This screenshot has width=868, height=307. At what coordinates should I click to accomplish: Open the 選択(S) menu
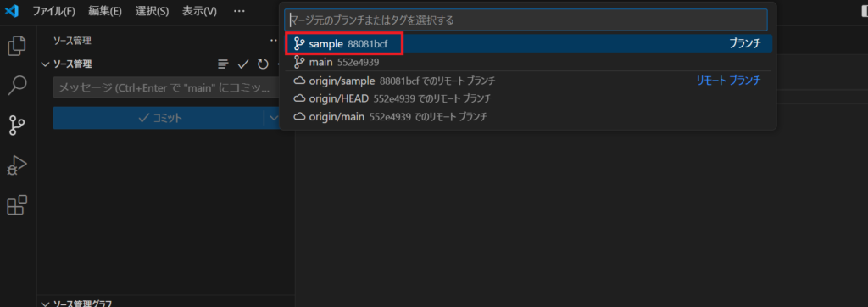coord(153,11)
